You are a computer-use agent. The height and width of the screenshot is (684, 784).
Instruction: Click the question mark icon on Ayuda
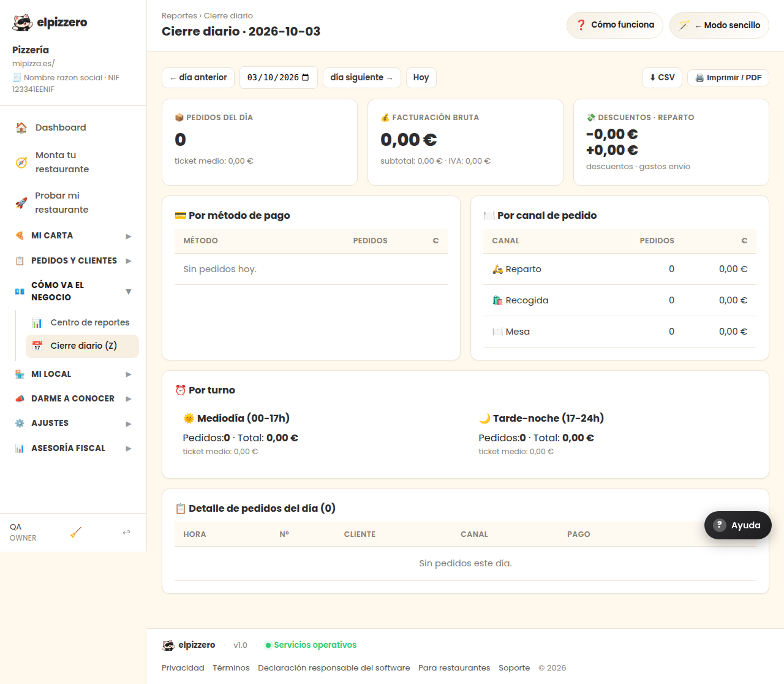tap(720, 525)
